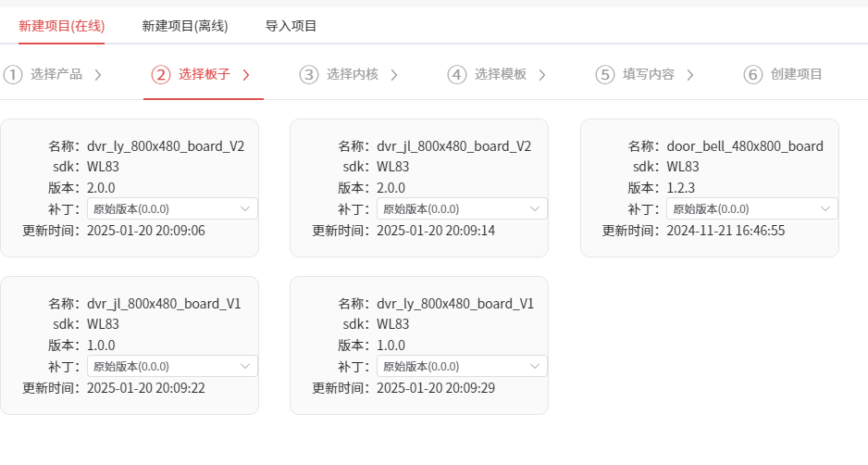Select board name dvr_jl_800x480_board_V1

point(164,304)
